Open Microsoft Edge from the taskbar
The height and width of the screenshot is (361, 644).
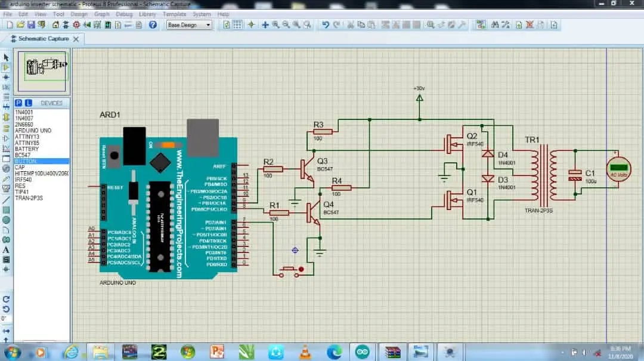click(335, 353)
